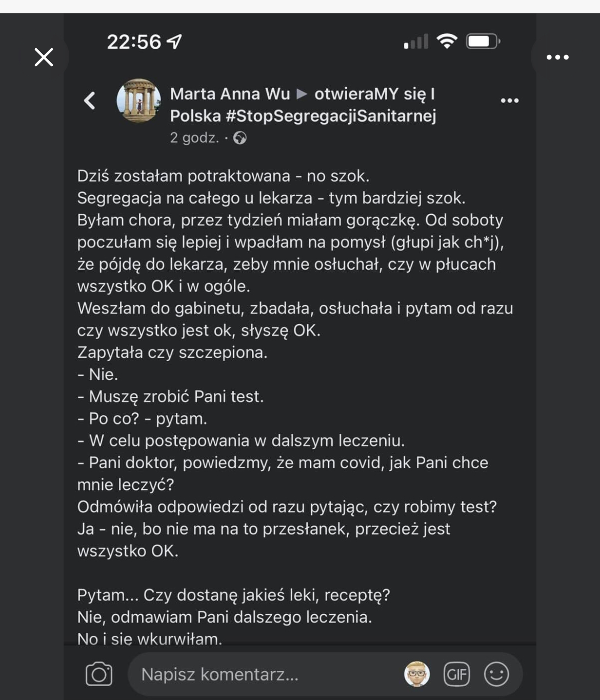Open the post's three-dot options menu
This screenshot has width=600, height=700.
coord(509,101)
